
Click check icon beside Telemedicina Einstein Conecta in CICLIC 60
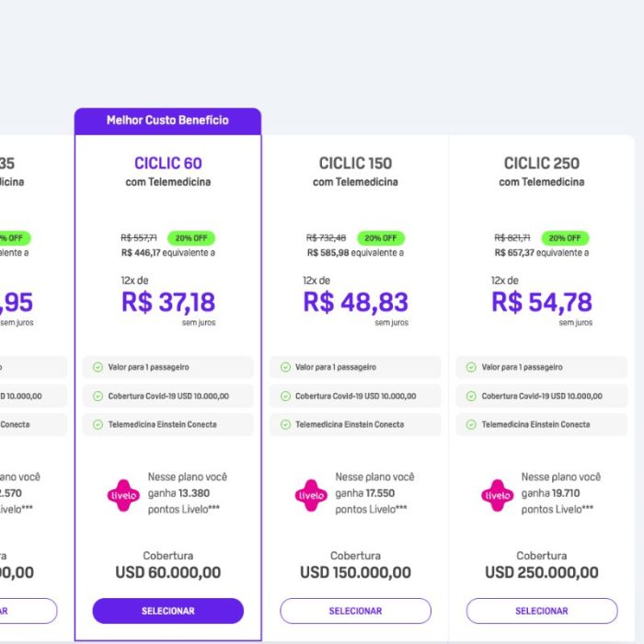click(98, 424)
